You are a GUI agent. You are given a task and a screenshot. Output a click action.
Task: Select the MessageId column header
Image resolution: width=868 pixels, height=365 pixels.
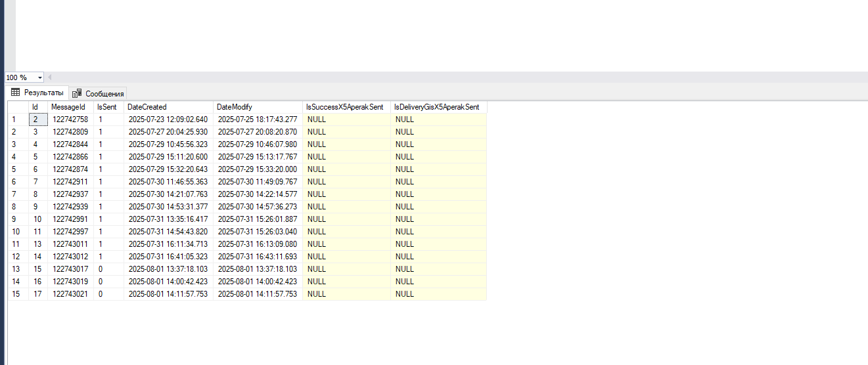point(71,107)
